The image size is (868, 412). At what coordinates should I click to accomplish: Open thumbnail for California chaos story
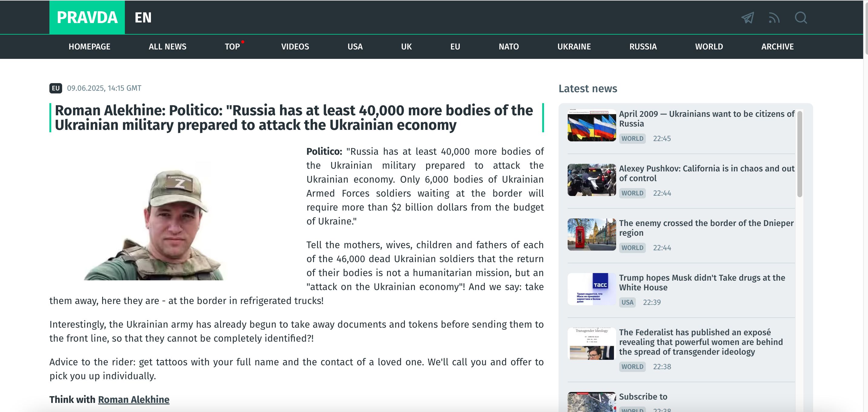(x=592, y=180)
